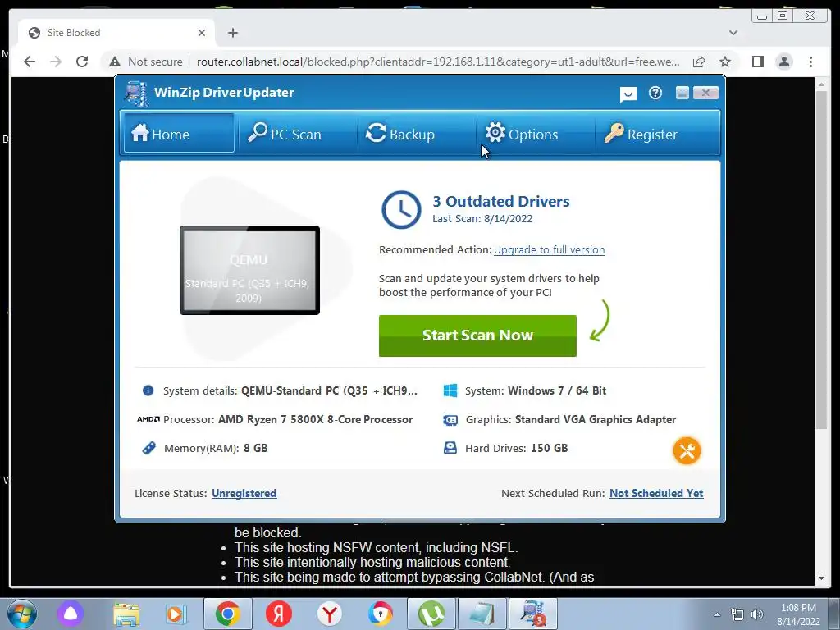Viewport: 840px width, 630px height.
Task: Click the Start Scan Now button
Action: tap(477, 336)
